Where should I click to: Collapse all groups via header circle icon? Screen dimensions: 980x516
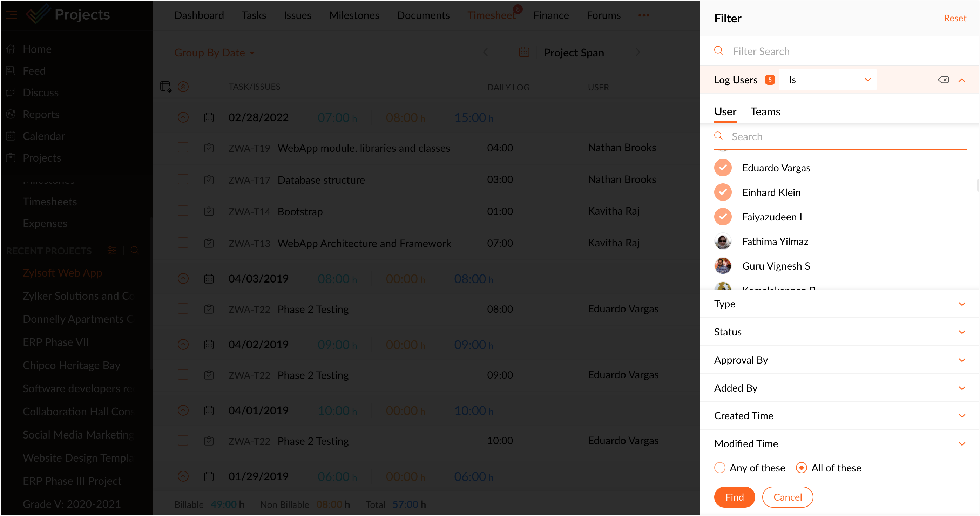[183, 87]
